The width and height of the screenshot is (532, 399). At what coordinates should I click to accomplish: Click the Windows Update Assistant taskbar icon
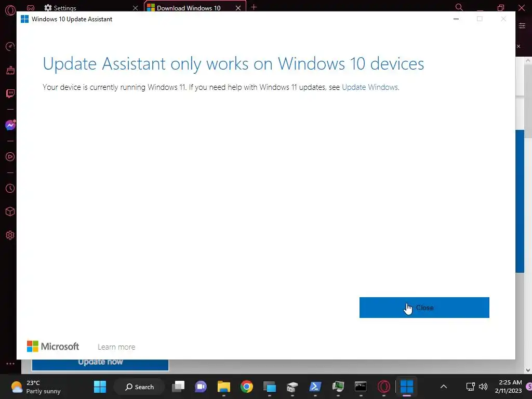(x=406, y=387)
